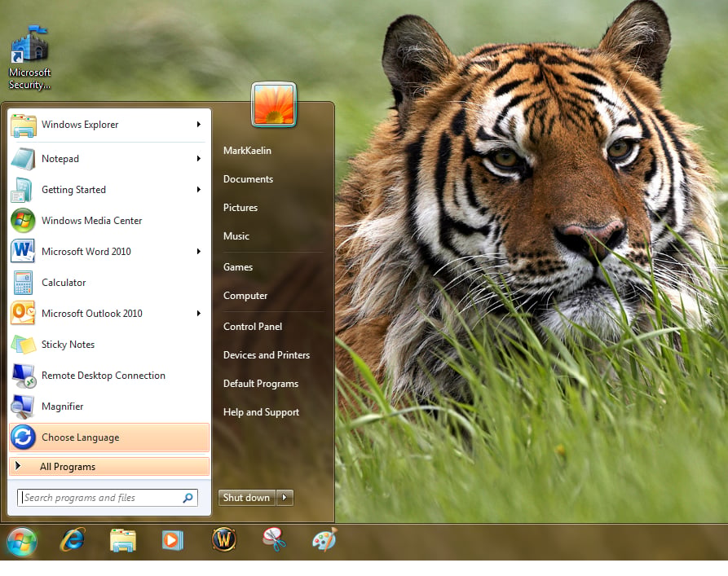Open Pictures library
728x576 pixels.
tap(240, 208)
